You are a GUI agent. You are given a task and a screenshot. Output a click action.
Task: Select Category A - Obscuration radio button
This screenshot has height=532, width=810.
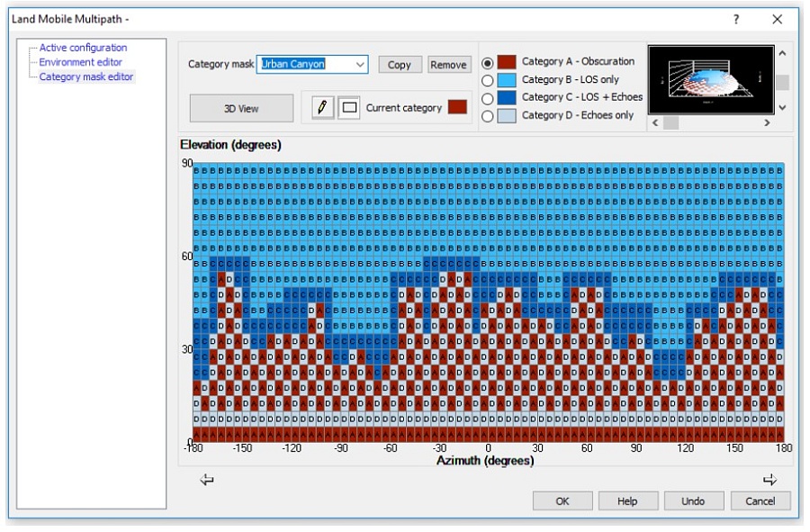488,63
